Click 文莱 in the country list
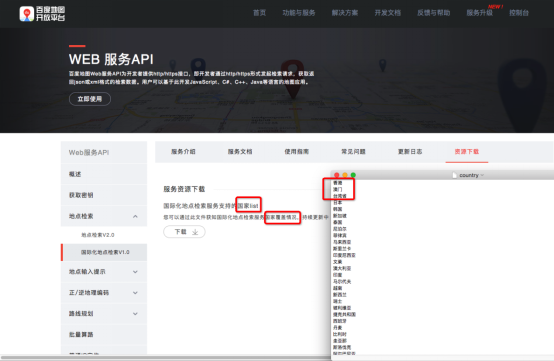The image size is (554, 361). pyautogui.click(x=337, y=262)
